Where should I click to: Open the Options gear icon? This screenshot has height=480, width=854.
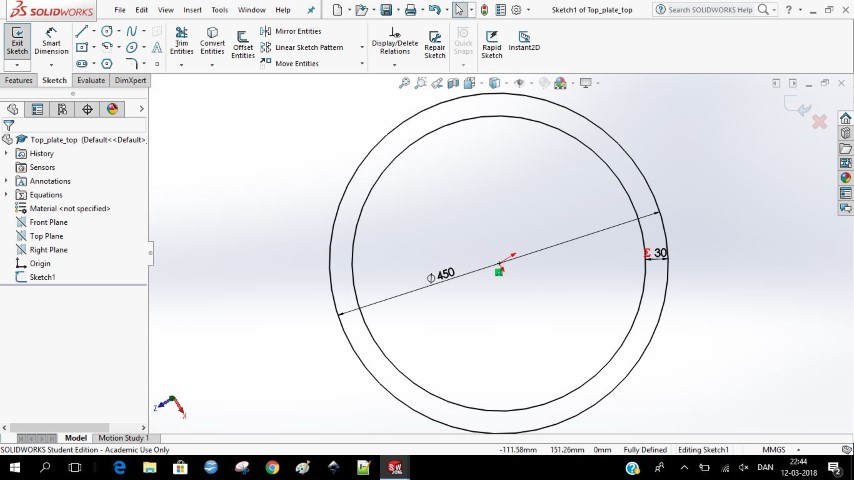[x=516, y=9]
